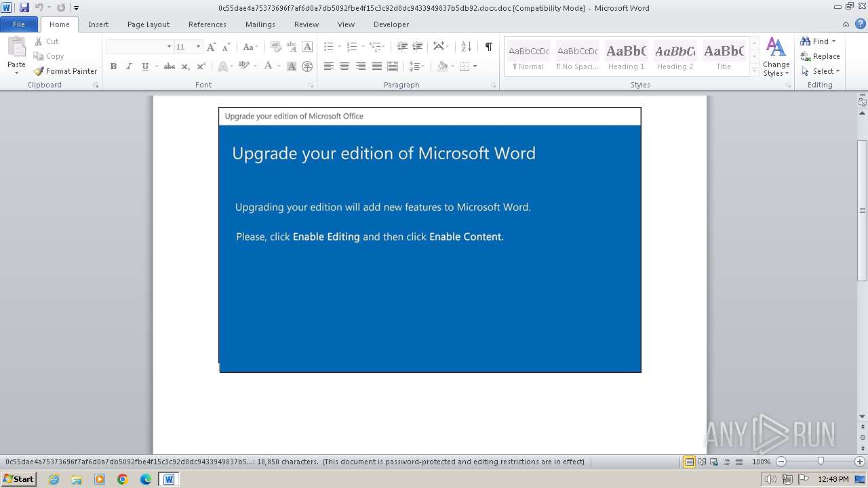Expand the Styles gallery more arrow
The image size is (868, 488).
point(754,70)
